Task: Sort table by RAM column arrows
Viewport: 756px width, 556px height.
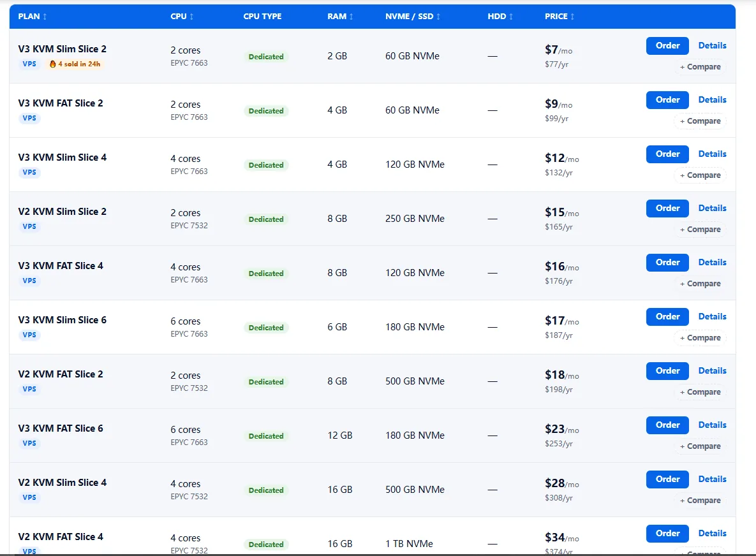Action: 351,17
